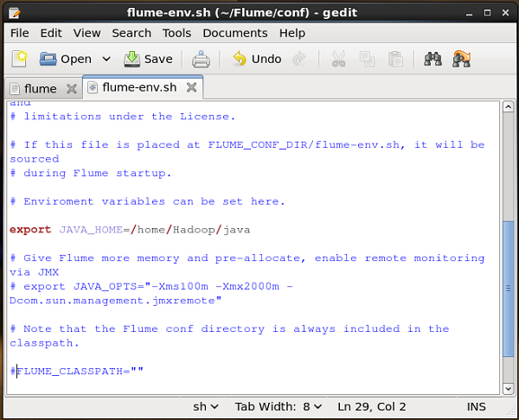Close the flume tab
519x420 pixels.
tap(70, 88)
